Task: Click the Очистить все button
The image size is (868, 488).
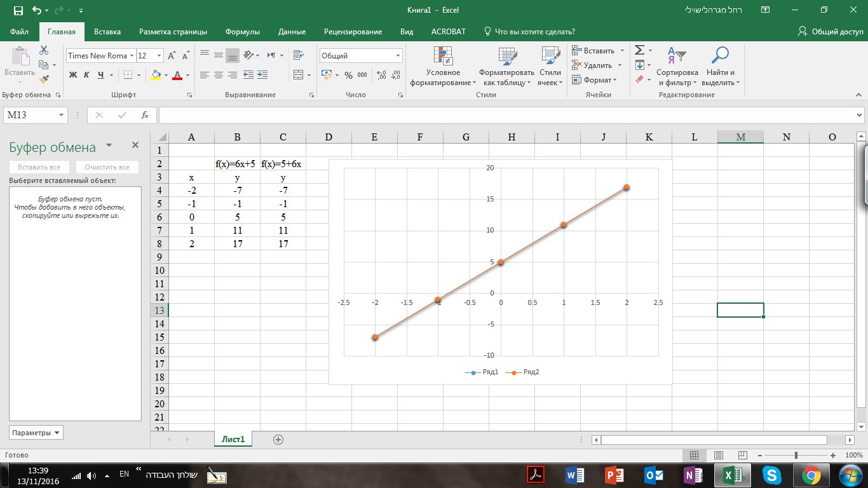Action: point(107,167)
